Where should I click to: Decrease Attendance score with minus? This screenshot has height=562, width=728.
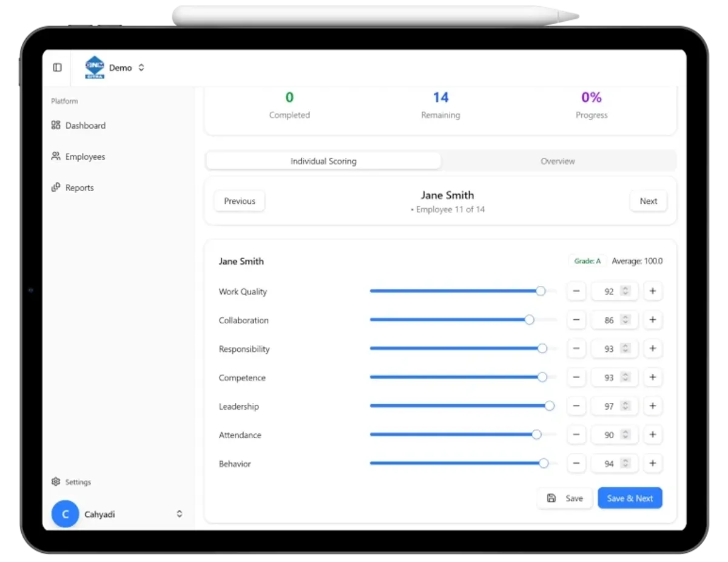click(576, 435)
